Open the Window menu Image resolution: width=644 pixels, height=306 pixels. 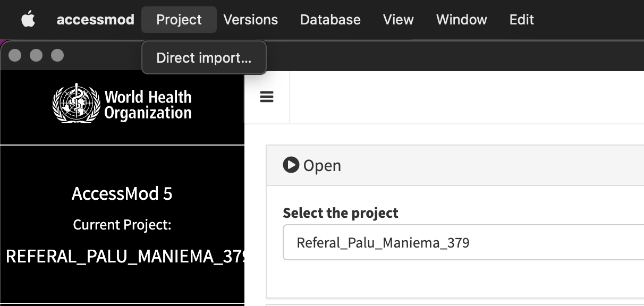[461, 20]
